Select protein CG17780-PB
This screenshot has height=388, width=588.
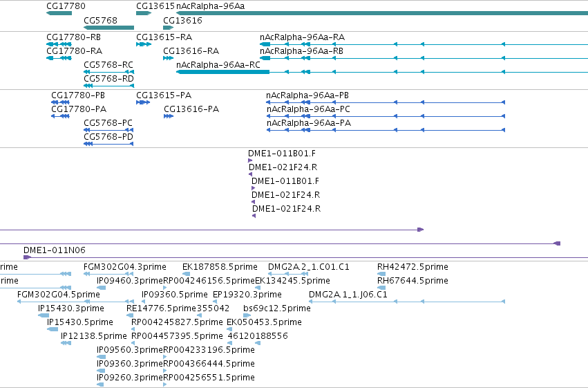pos(78,95)
